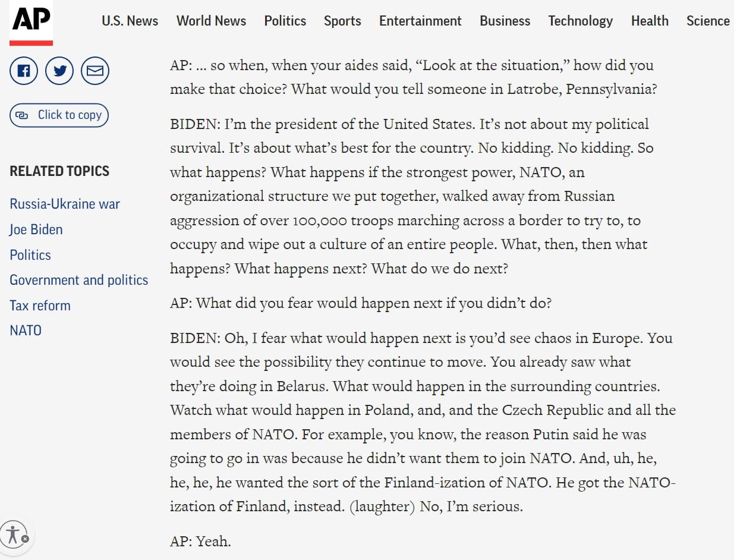
Task: Navigate to Entertainment section
Action: (420, 21)
